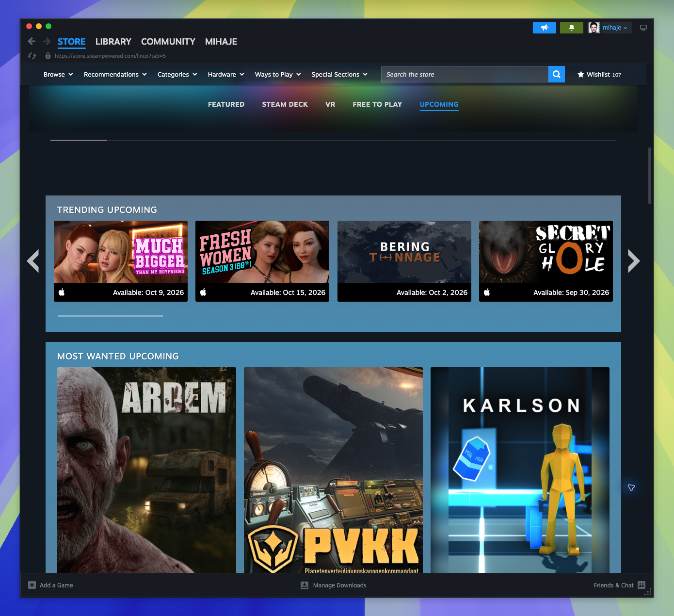Image resolution: width=674 pixels, height=616 pixels.
Task: Select the STEAM DECK tab
Action: point(285,104)
